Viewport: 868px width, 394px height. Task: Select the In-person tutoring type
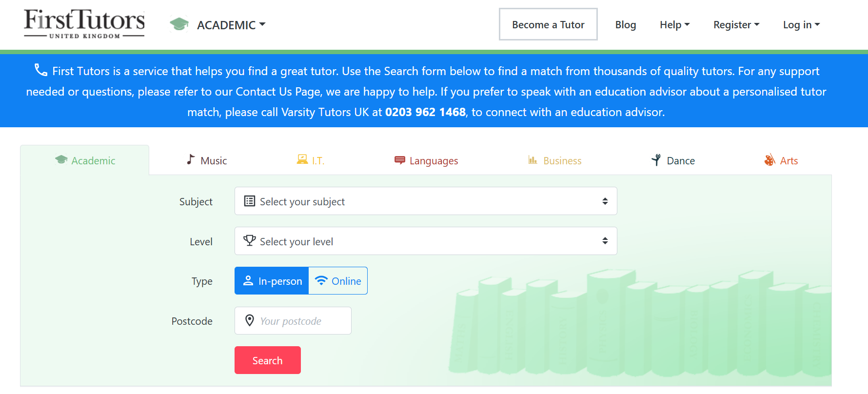(272, 281)
